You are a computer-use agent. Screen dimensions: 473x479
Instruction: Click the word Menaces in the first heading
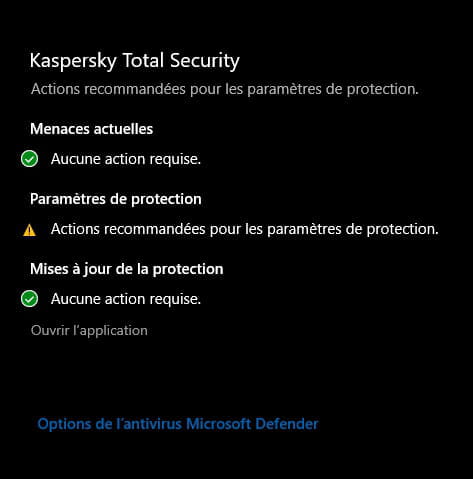coord(59,129)
